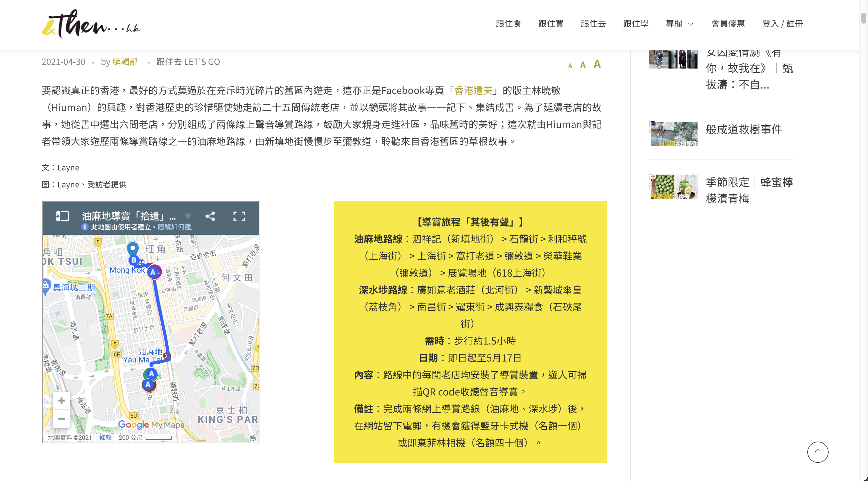Open the 跟住食 menu
Image resolution: width=868 pixels, height=481 pixels.
pos(509,24)
